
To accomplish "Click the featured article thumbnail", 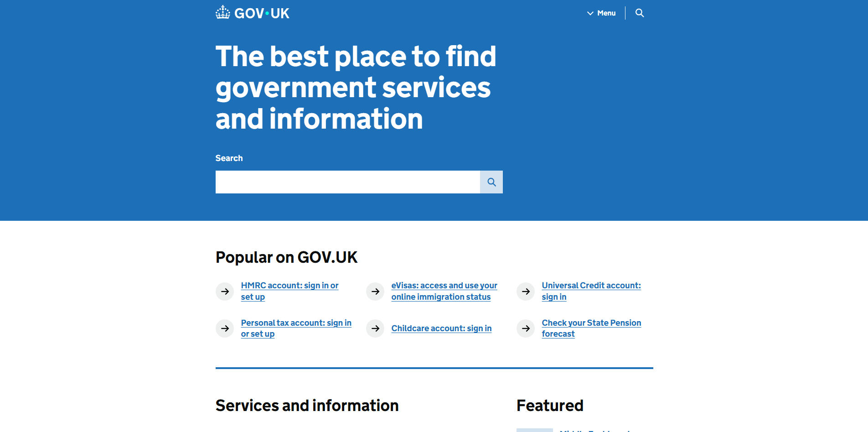I will pos(534,430).
